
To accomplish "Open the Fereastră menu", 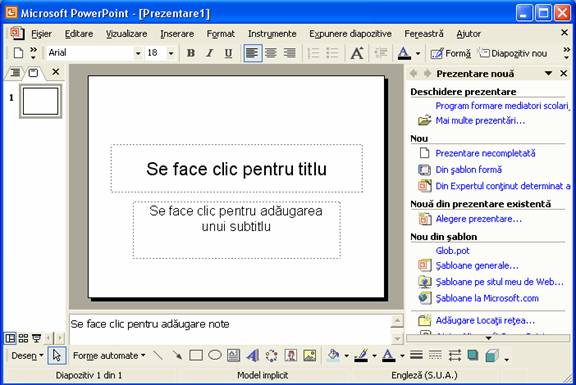I will [x=424, y=34].
